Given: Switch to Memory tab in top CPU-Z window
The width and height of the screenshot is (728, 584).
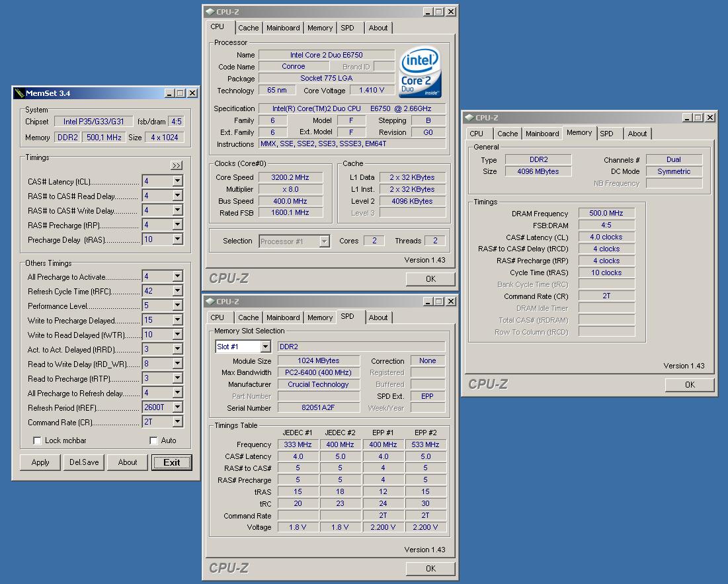Looking at the screenshot, I should click(320, 28).
